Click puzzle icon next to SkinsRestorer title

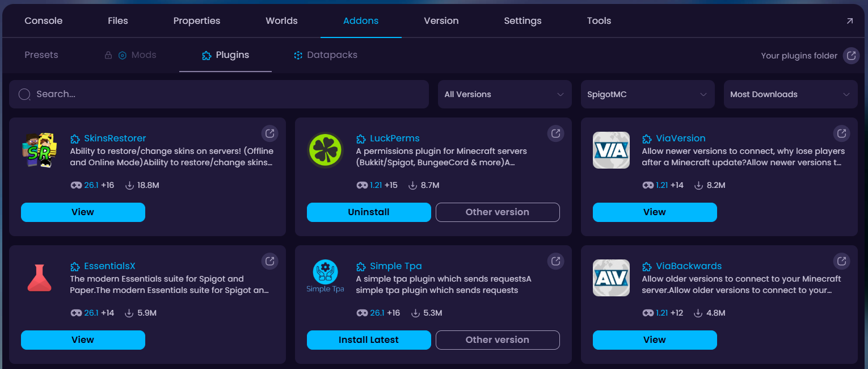(x=75, y=139)
